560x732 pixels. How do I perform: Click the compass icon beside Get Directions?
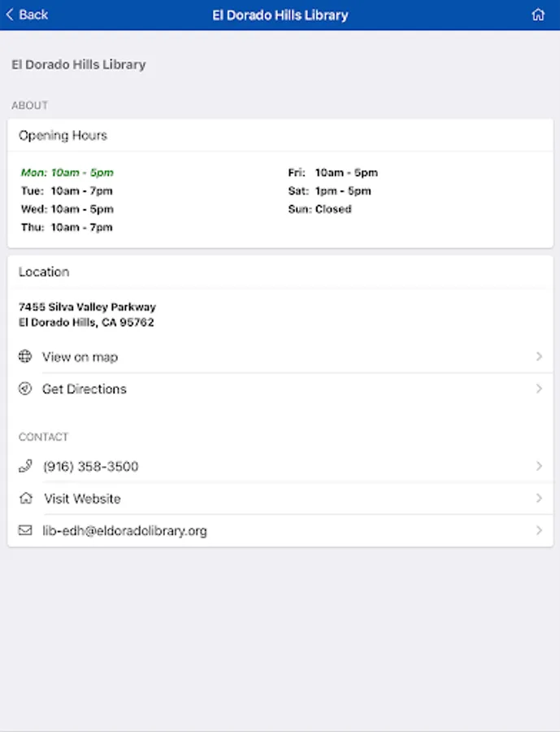25,389
